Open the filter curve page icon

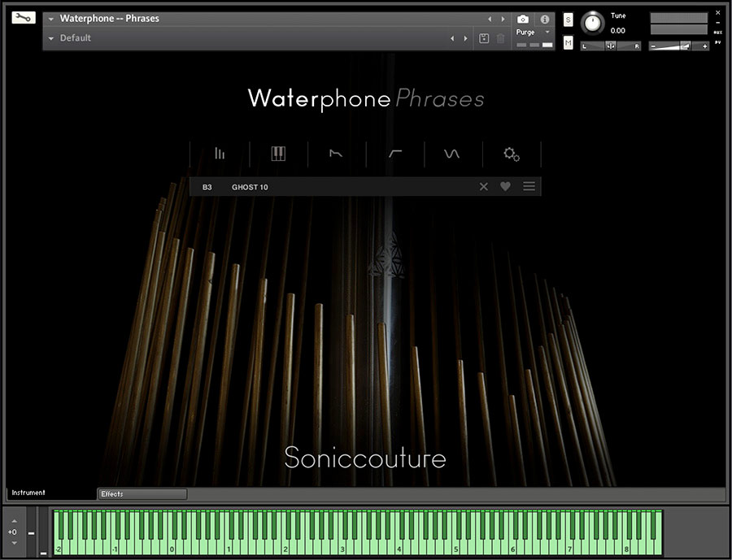pyautogui.click(x=395, y=154)
